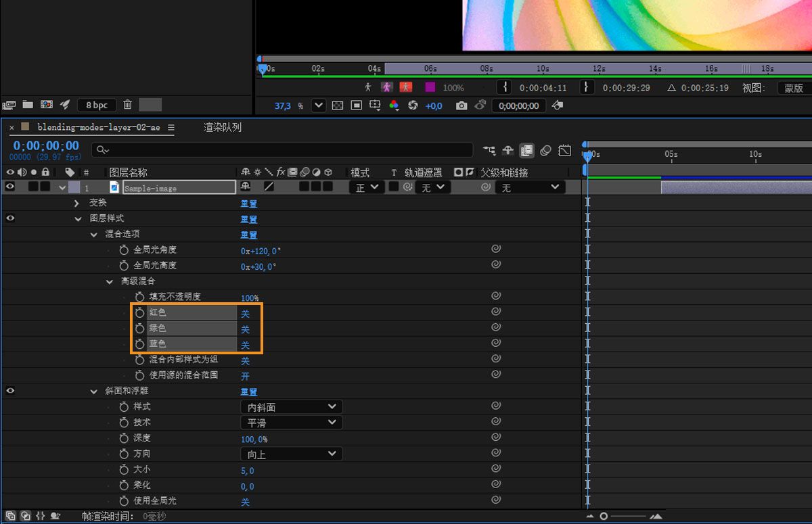Delete selected project item with trash icon
The height and width of the screenshot is (524, 812).
128,105
